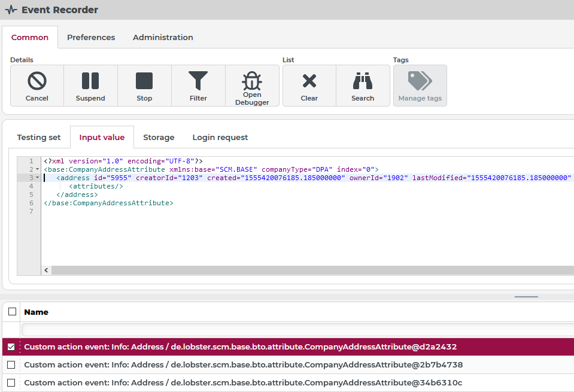This screenshot has width=574, height=392.
Task: Open the Administration tab
Action: pyautogui.click(x=163, y=37)
